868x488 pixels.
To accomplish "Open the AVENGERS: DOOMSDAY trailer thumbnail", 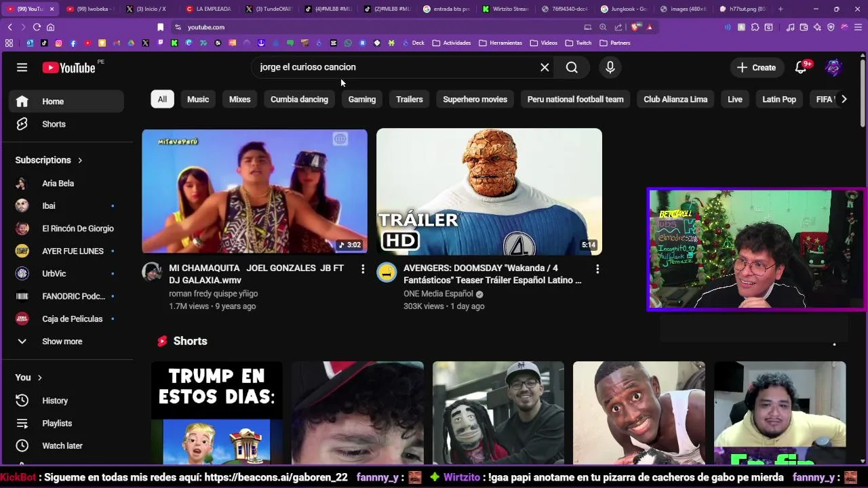I will 489,191.
